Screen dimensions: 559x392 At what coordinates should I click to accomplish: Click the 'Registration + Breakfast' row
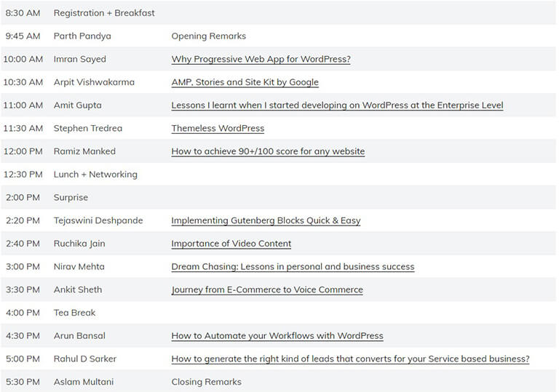279,13
